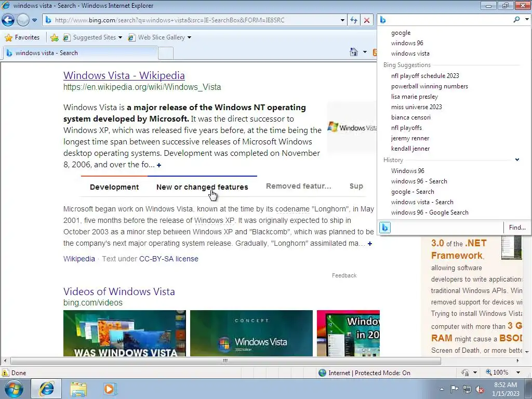
Task: Click the Bing provider icon in dropdown footer
Action: (x=385, y=228)
